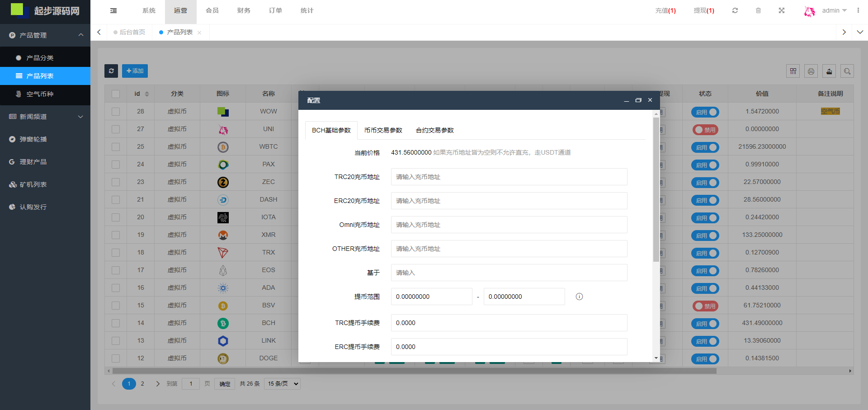This screenshot has height=410, width=868.
Task: Expand the 新闻频道 sidebar menu
Action: pyautogui.click(x=45, y=117)
